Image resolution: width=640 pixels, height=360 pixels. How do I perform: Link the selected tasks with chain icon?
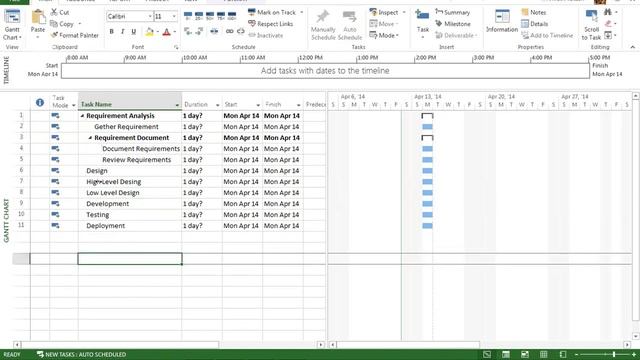pos(229,31)
